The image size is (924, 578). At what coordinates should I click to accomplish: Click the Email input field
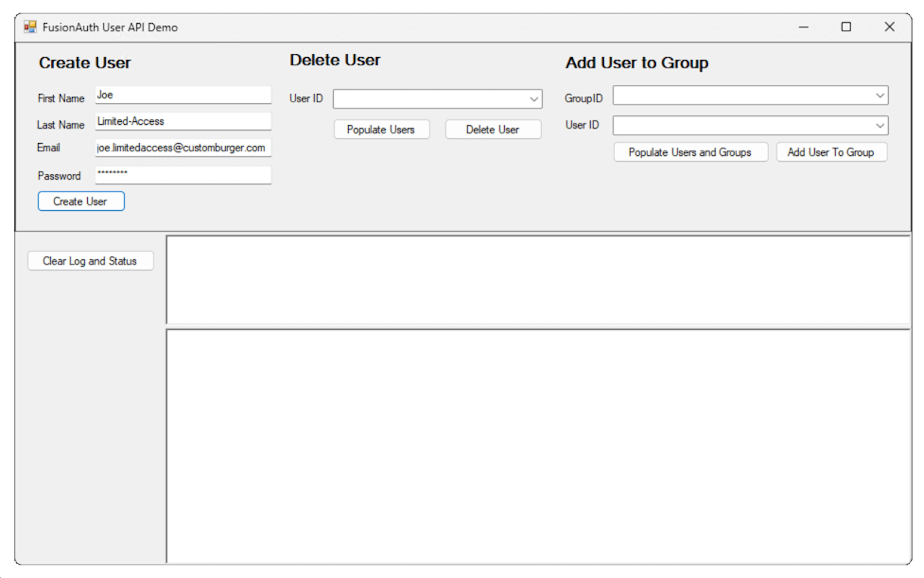coord(183,148)
